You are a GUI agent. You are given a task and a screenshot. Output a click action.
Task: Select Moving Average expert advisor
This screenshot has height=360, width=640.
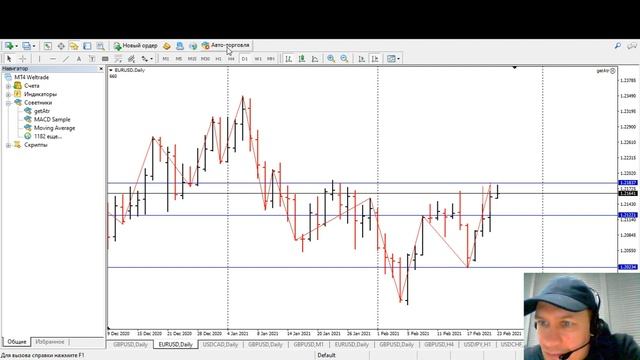[54, 128]
